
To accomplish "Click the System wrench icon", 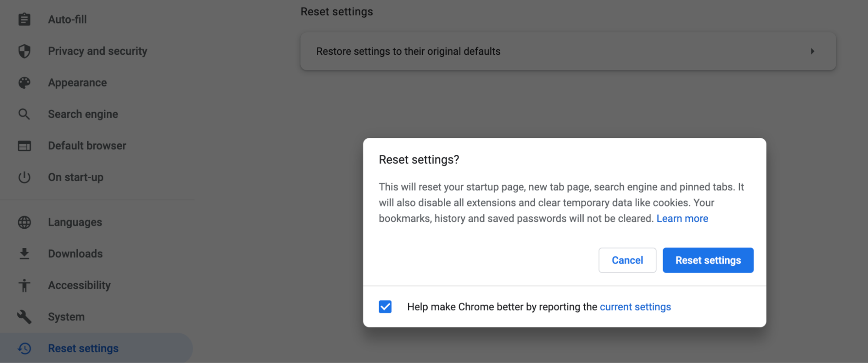I will point(24,317).
